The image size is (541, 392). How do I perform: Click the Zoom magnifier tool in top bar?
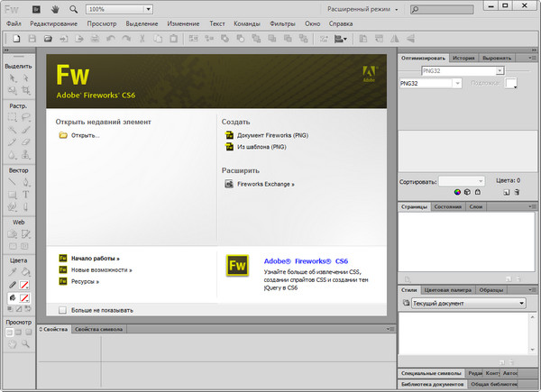(71, 8)
